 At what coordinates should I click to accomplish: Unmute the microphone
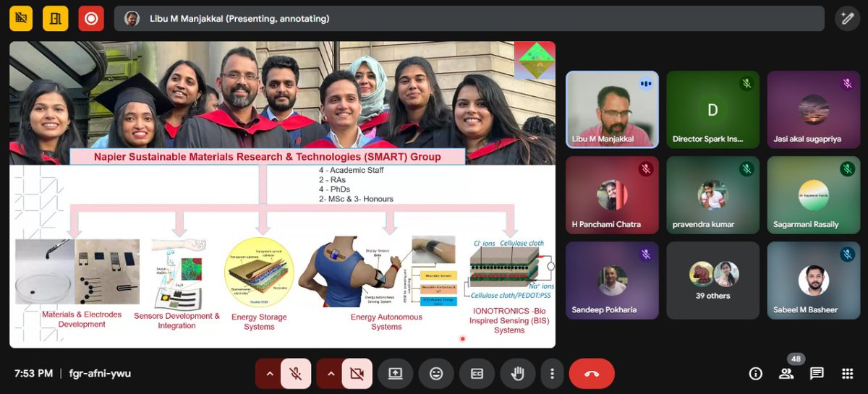[x=295, y=374]
